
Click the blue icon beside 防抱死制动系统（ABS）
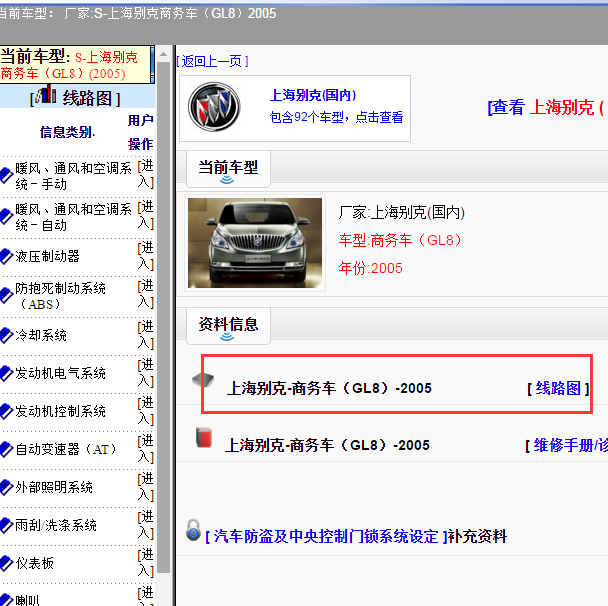click(6, 295)
